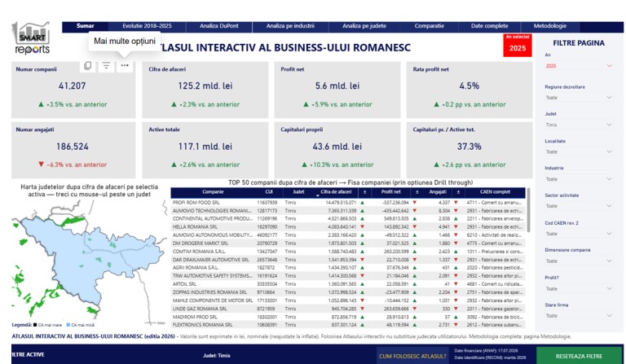626x364 pixels.
Task: Expand the Industrie filter dropdown
Action: (579, 179)
